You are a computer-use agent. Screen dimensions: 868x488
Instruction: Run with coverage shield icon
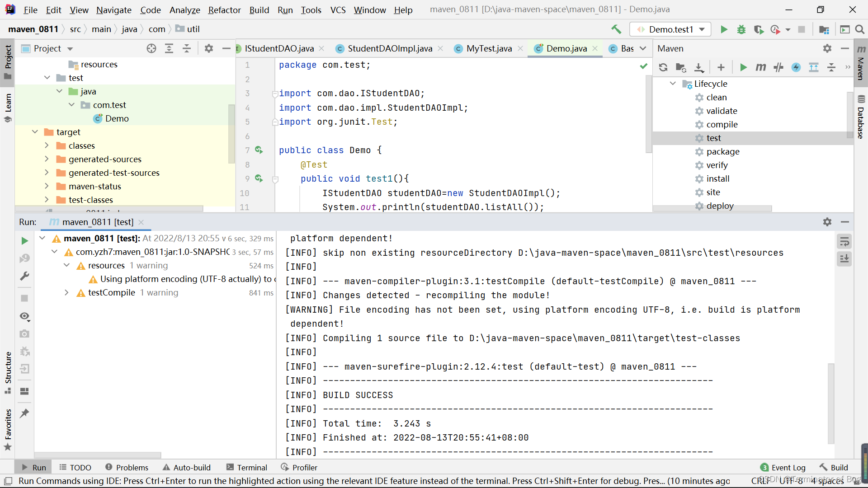[759, 29]
